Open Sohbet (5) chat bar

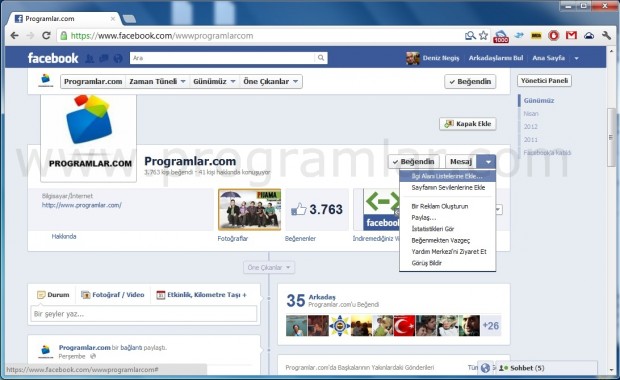click(546, 368)
